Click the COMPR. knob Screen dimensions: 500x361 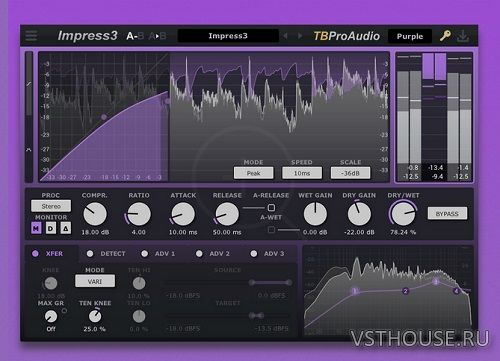(95, 214)
